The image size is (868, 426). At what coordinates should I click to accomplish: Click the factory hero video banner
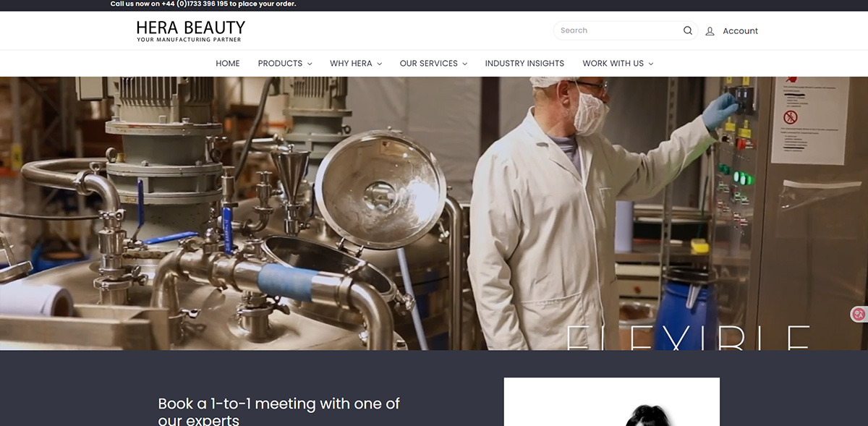click(x=434, y=213)
